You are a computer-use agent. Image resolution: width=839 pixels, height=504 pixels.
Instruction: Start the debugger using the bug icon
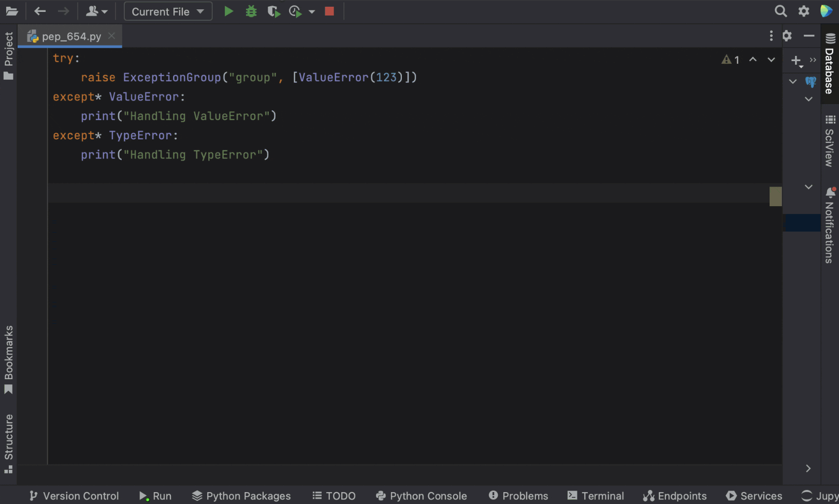point(251,11)
